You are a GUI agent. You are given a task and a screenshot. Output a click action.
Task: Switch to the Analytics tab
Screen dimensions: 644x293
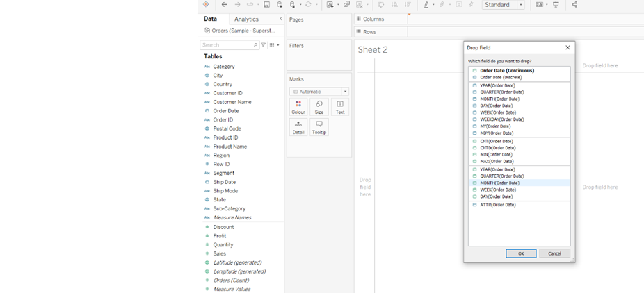(246, 19)
